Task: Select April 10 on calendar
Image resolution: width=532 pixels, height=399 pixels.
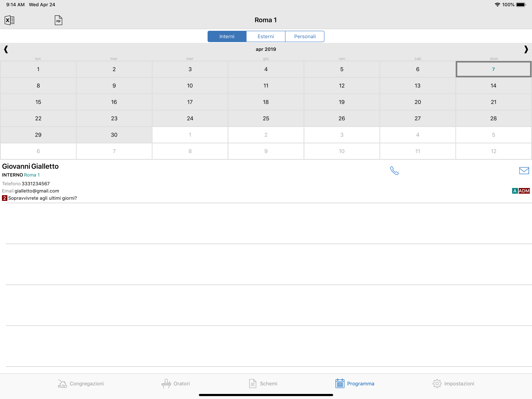Action: 190,86
